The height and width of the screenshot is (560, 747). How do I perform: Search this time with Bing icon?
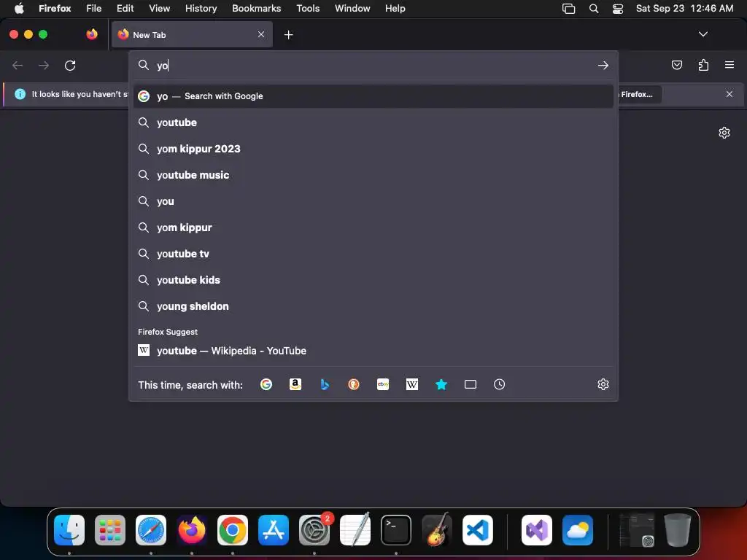click(x=325, y=384)
